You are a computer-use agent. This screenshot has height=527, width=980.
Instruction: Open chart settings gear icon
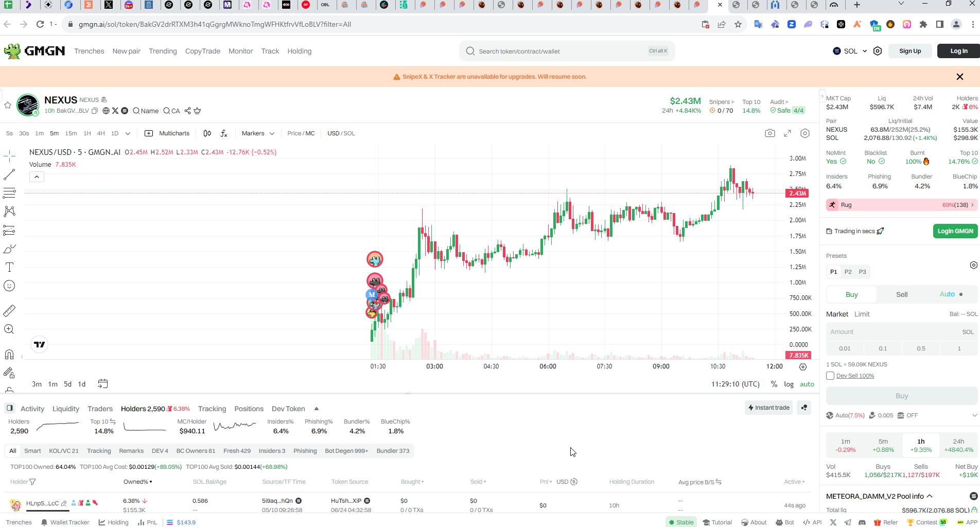click(805, 133)
